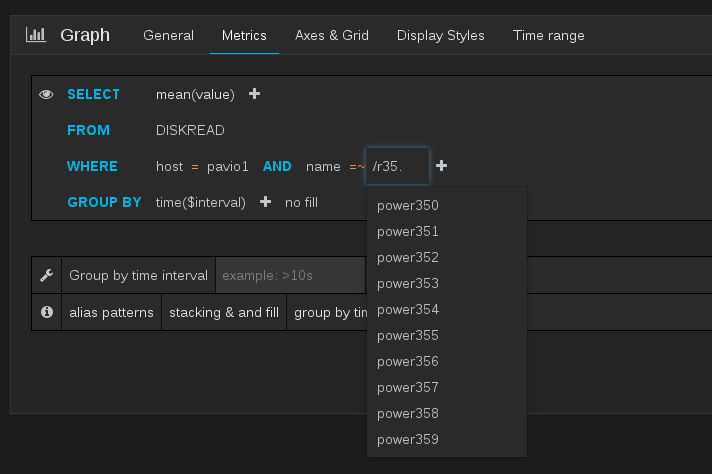Pick power352 suggestion
Viewport: 712px width, 474px height.
447,257
